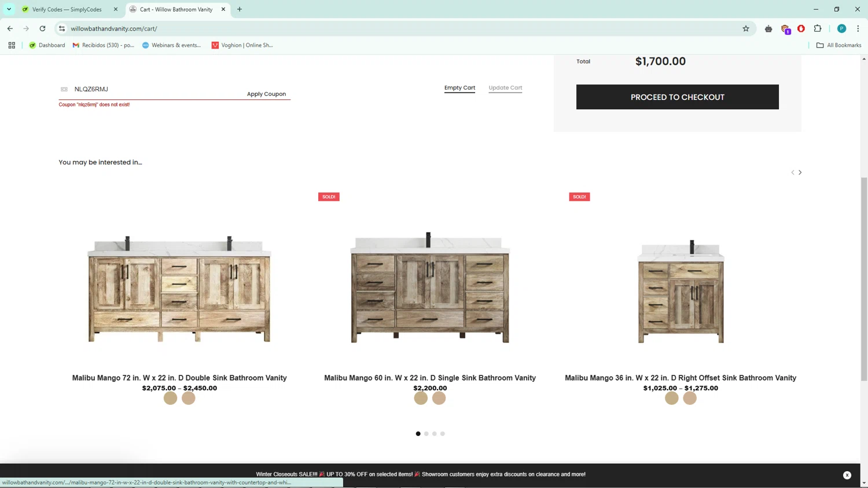The width and height of the screenshot is (868, 488).
Task: Go to the first carousel page dot
Action: pos(418,434)
